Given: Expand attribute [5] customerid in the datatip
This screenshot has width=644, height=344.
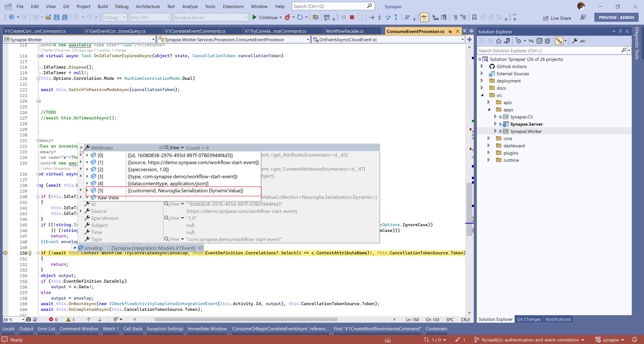Looking at the screenshot, I should [x=87, y=190].
